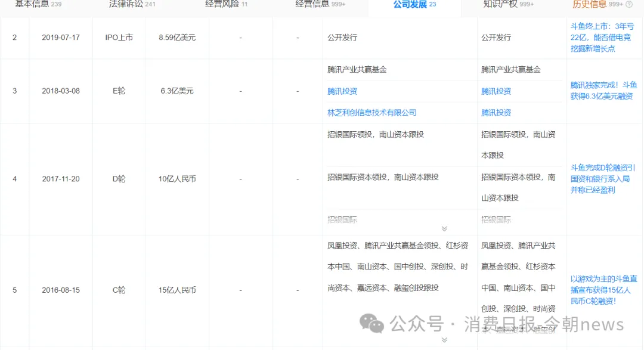This screenshot has height=350, width=644.
Task: Click the IPO上市 round cell
Action: pyautogui.click(x=119, y=38)
